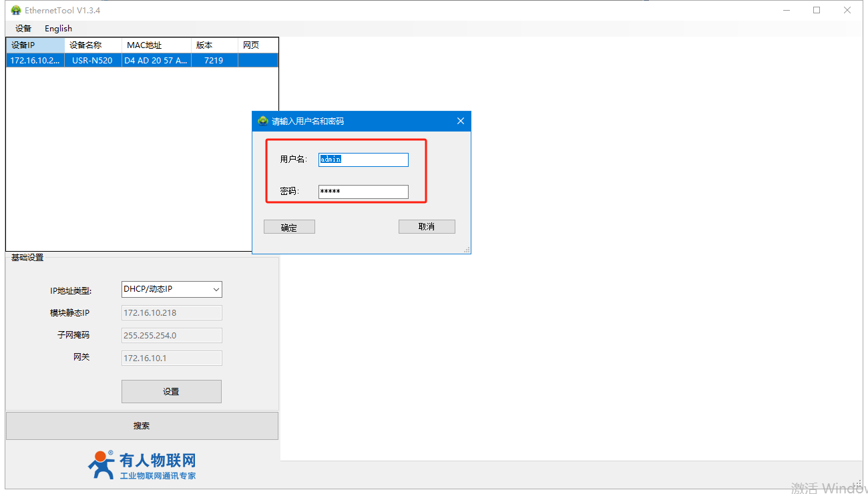The width and height of the screenshot is (868, 494).
Task: Switch language via the English menu
Action: [58, 29]
